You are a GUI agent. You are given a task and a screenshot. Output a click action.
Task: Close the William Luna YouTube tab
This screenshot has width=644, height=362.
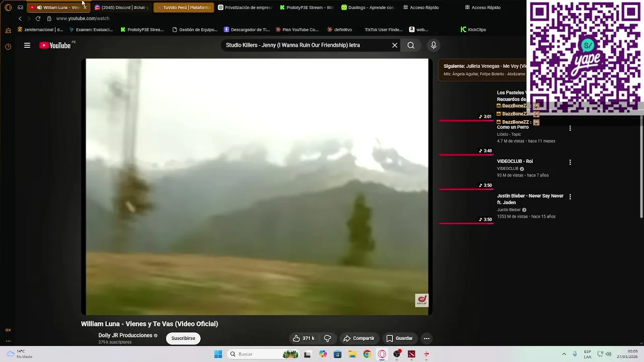(x=85, y=8)
